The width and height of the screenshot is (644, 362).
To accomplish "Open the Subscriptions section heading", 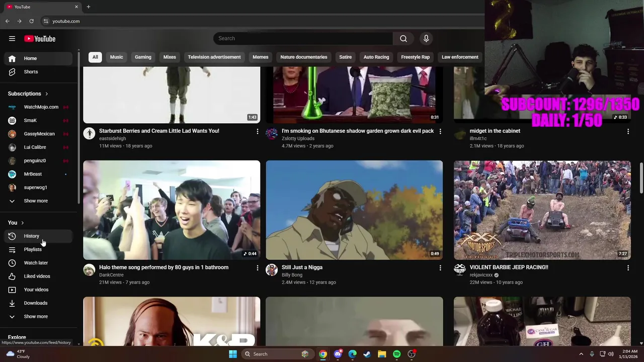I will click(x=28, y=94).
